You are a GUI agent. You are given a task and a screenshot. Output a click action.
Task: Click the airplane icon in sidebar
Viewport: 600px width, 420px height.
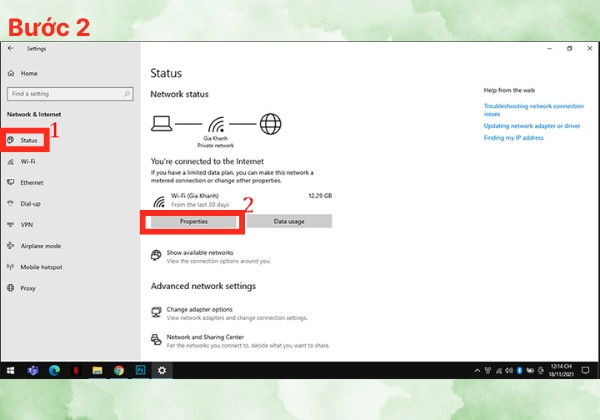click(11, 246)
